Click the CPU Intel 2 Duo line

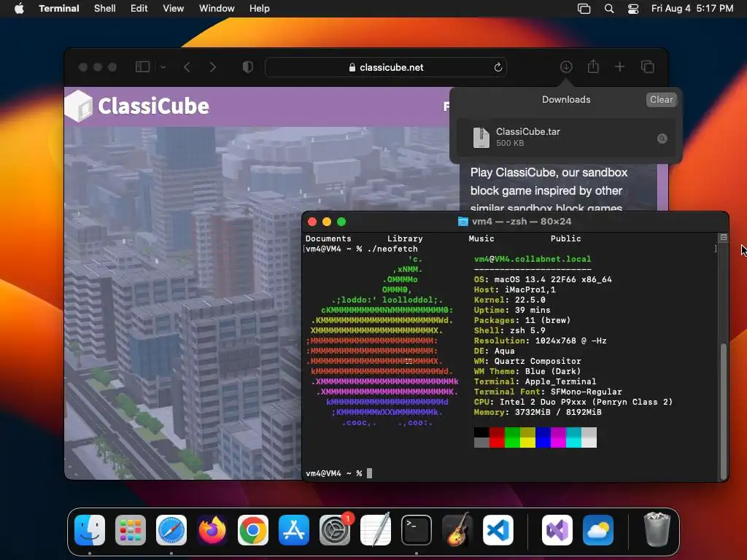pyautogui.click(x=573, y=402)
